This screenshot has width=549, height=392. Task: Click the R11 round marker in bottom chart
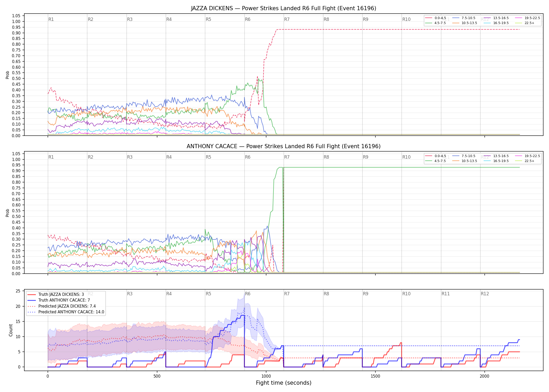(x=446, y=294)
